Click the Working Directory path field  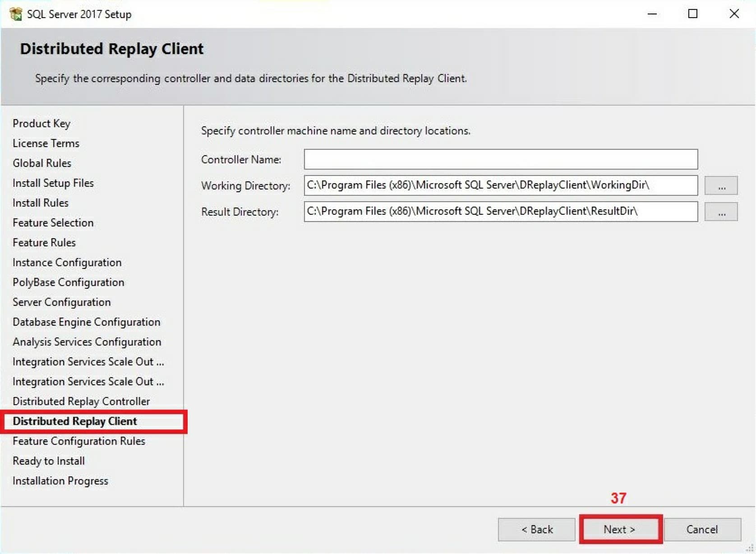pos(501,185)
